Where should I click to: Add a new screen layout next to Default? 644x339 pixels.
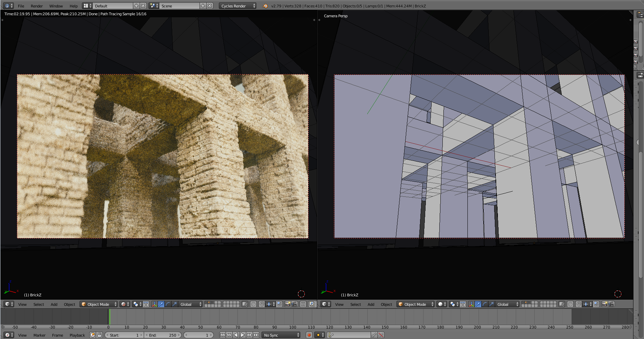(x=136, y=6)
